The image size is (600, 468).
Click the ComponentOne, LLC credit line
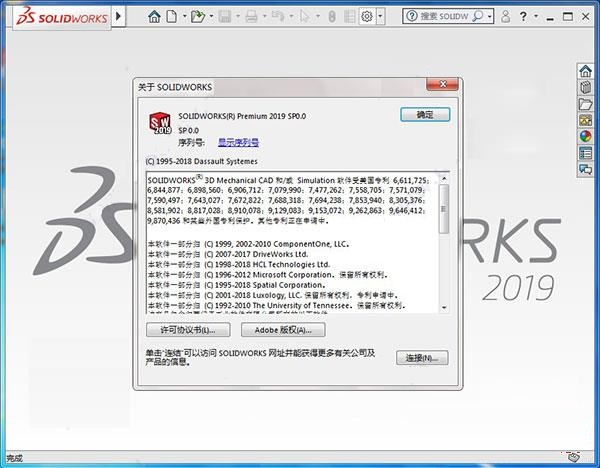249,244
